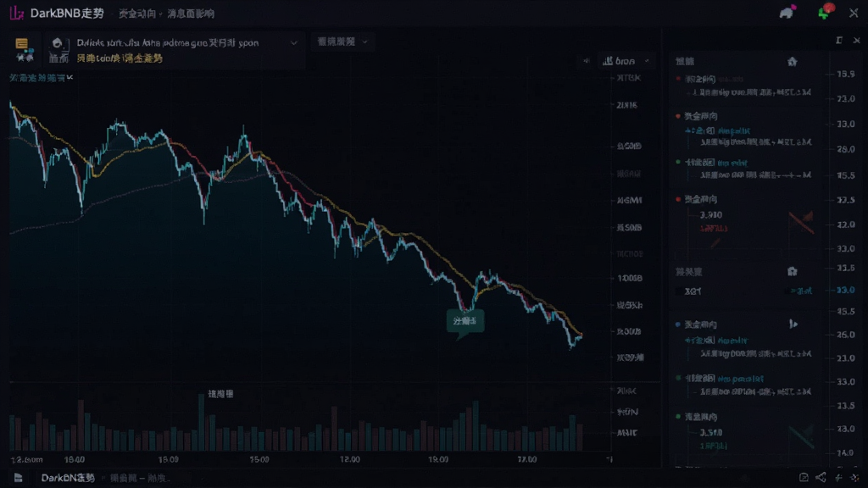Click the sparkle icon in the bottom-right corner
The image size is (868, 488).
pos(854,477)
